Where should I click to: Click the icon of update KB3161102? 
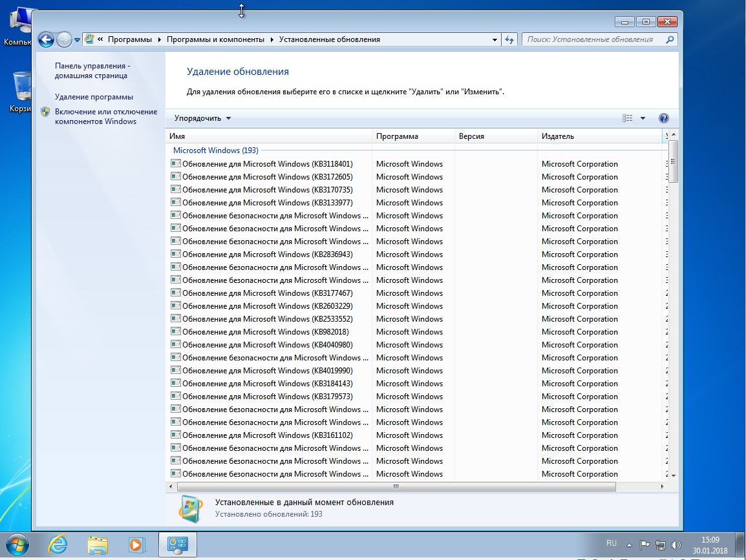pos(176,435)
